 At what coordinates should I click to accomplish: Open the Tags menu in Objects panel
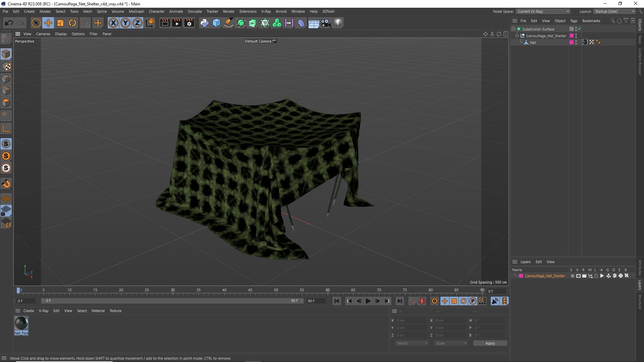click(574, 21)
